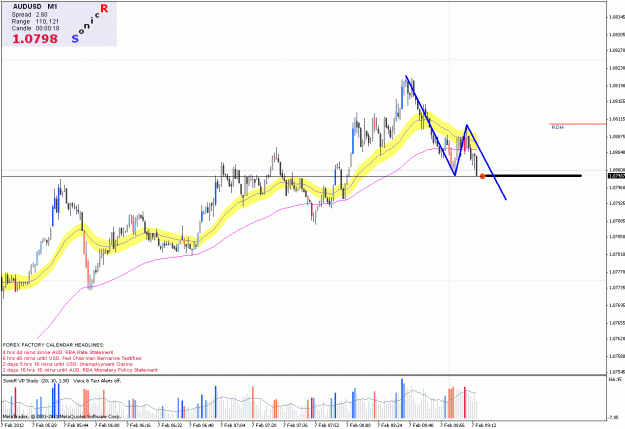This screenshot has width=625, height=429.
Task: Click the Candle 00:00:18 countdown
Action: point(35,29)
